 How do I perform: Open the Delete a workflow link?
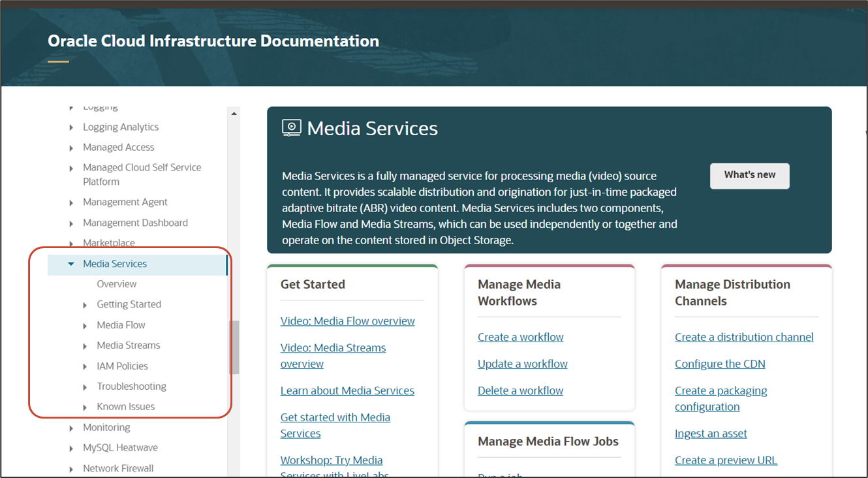520,390
